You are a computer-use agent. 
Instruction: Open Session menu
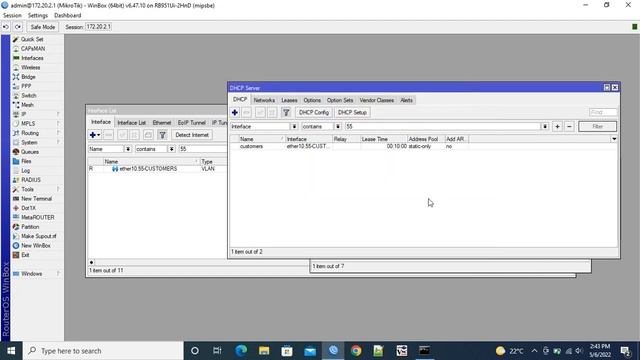point(12,16)
